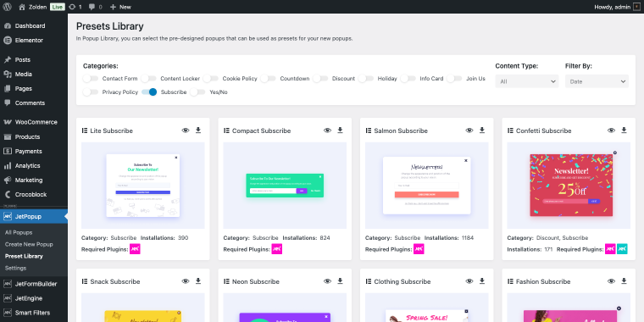Toggle the Privacy Policy category

point(91,92)
